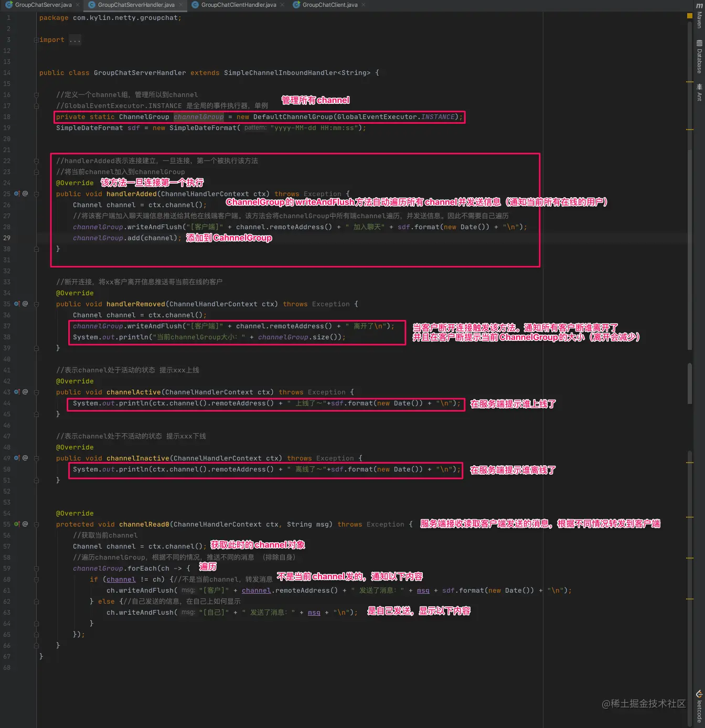
Task: Click the channelRead0 method name
Action: (x=144, y=524)
